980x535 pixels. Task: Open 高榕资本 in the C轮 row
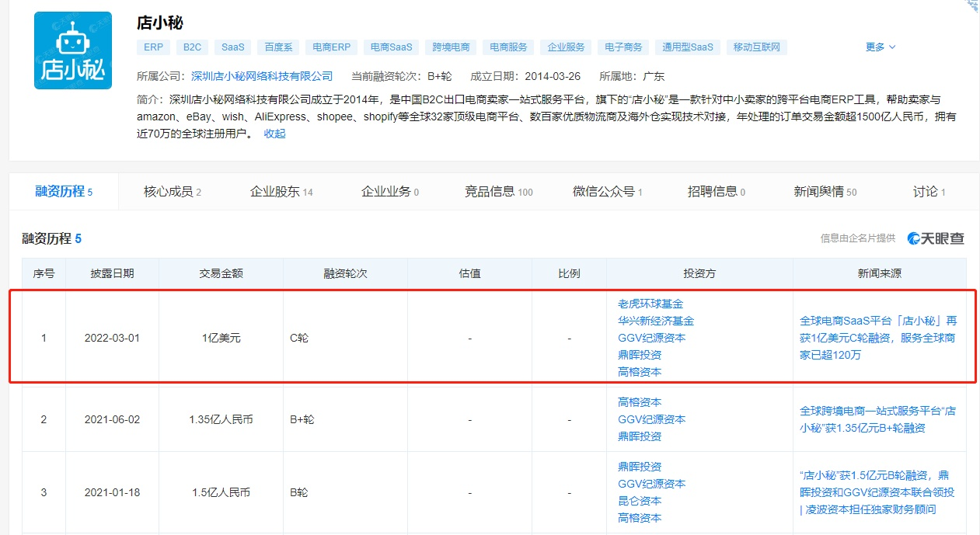pos(640,372)
